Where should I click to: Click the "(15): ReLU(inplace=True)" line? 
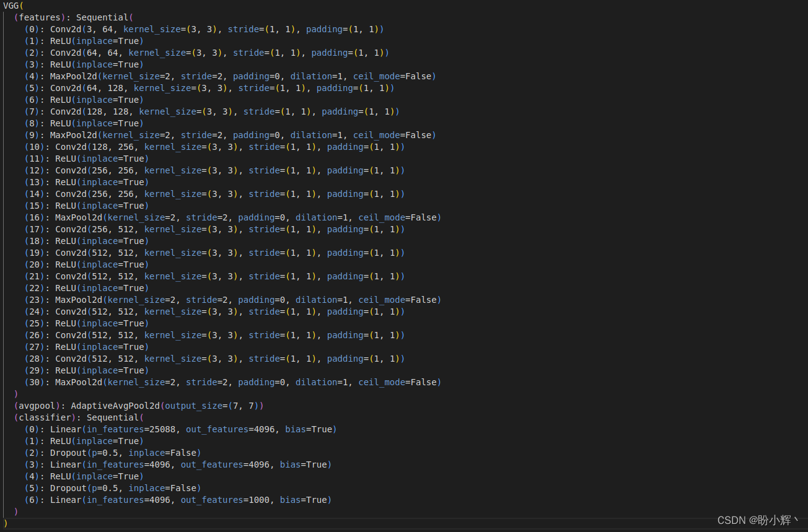coord(87,206)
